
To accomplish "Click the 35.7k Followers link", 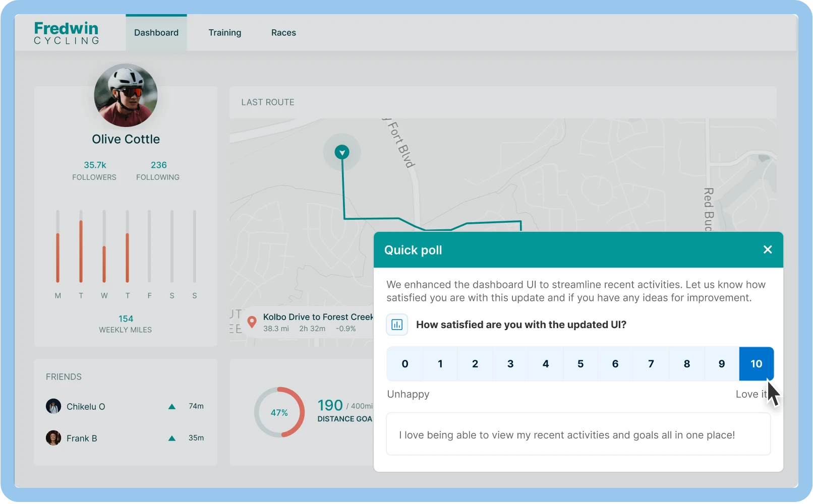I will coord(94,170).
